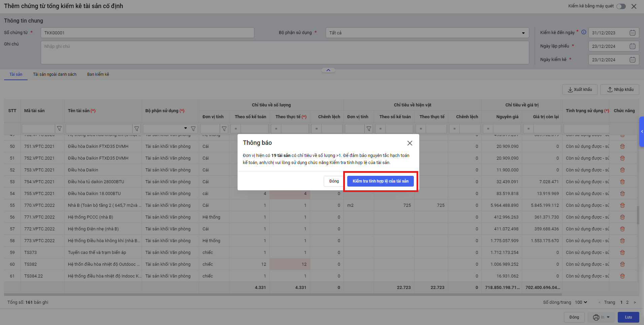
Task: Go to page 2 of the table
Action: (627, 302)
